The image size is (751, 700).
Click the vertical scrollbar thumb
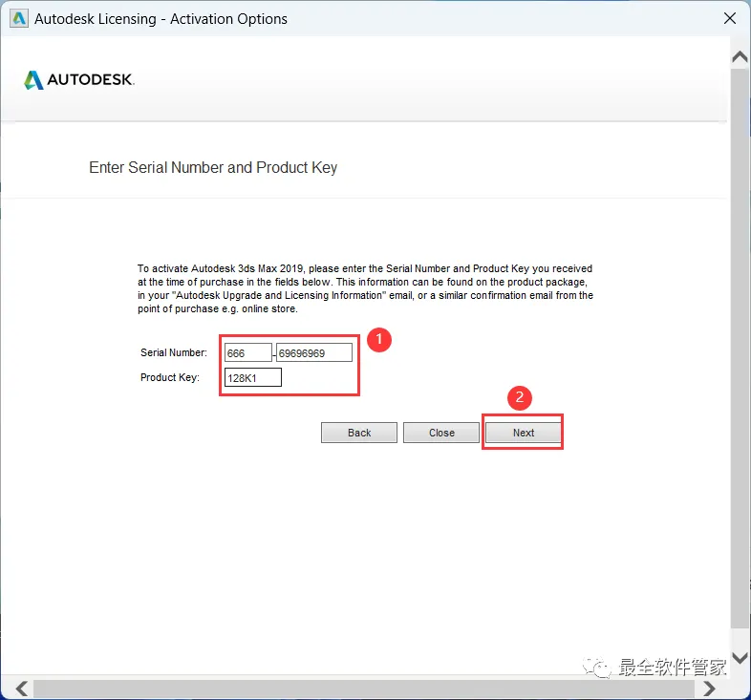740,349
